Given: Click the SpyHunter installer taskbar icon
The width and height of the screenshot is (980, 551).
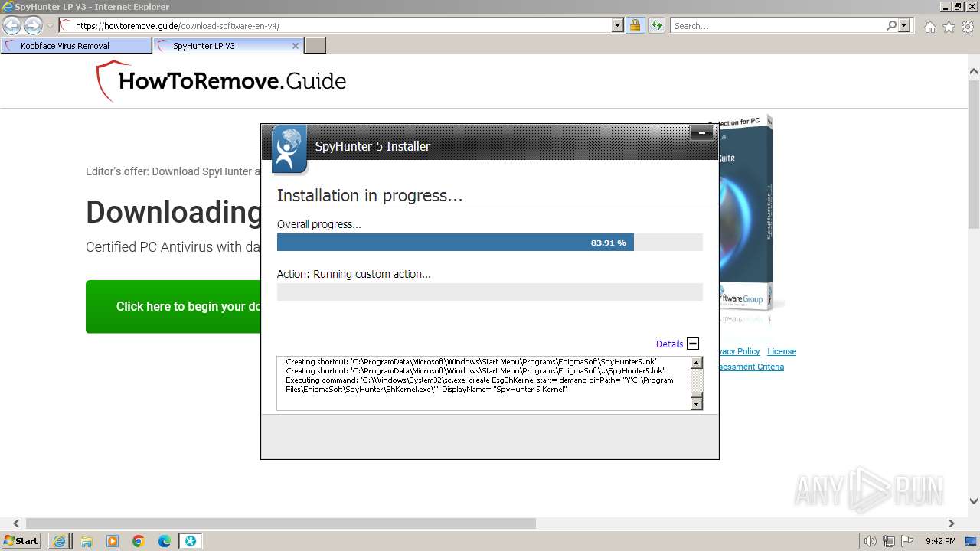Looking at the screenshot, I should click(191, 541).
